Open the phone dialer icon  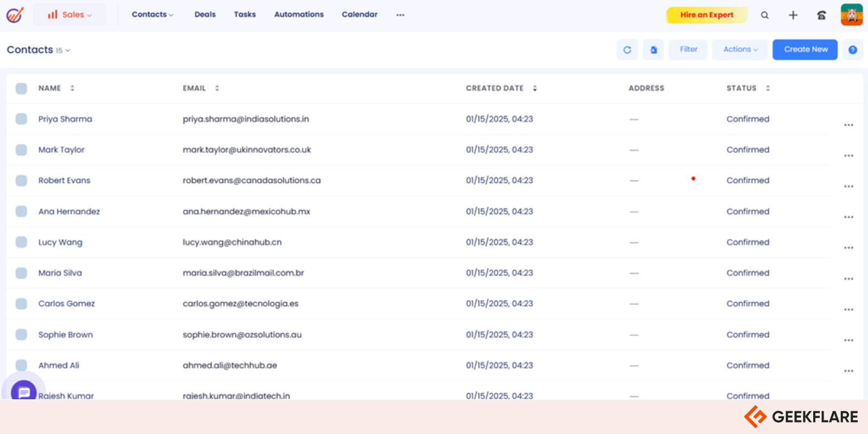click(x=821, y=15)
